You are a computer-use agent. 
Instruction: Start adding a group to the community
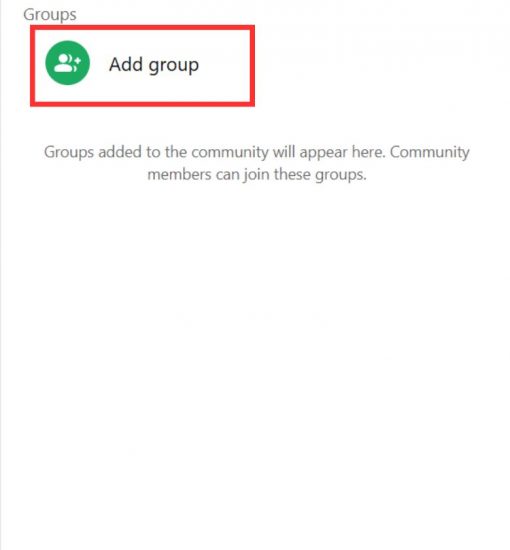coord(142,66)
